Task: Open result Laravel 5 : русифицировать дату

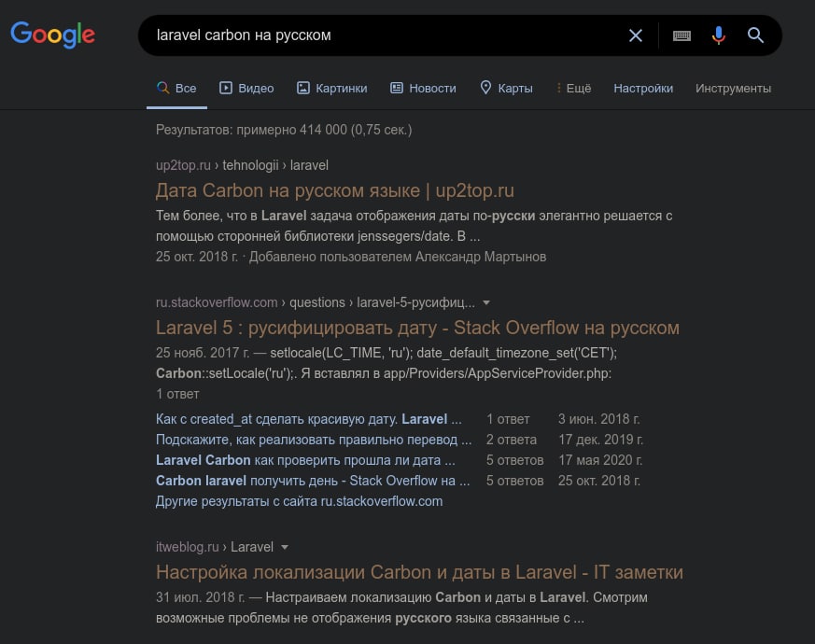Action: pos(417,328)
